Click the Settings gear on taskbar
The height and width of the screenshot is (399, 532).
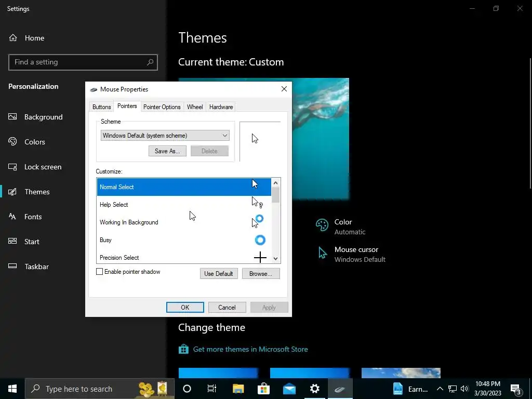coord(314,389)
